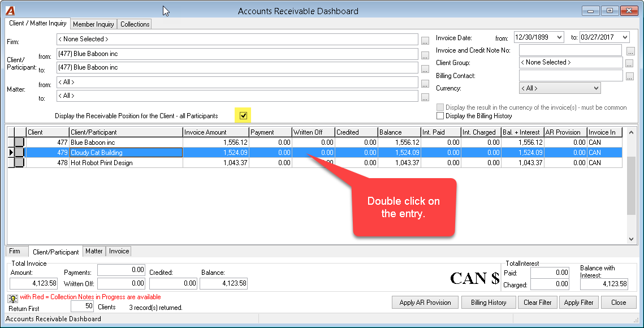Open browse button for Client from field
This screenshot has width=644, height=328.
425,55
